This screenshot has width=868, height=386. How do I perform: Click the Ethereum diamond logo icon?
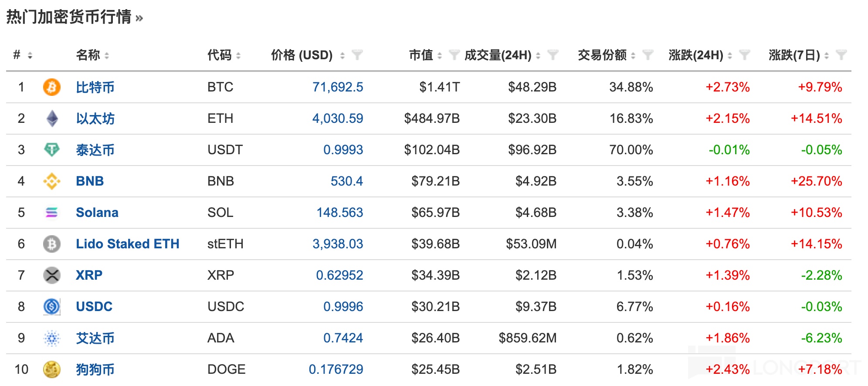click(x=52, y=119)
